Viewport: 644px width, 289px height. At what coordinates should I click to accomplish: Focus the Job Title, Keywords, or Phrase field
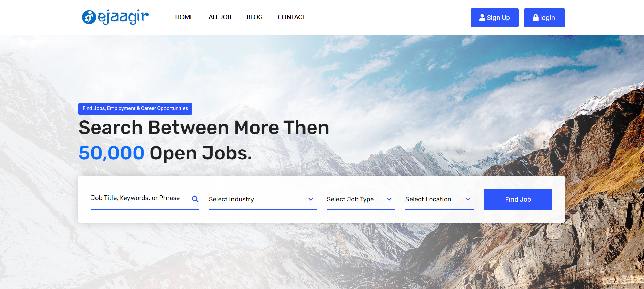[x=145, y=199]
